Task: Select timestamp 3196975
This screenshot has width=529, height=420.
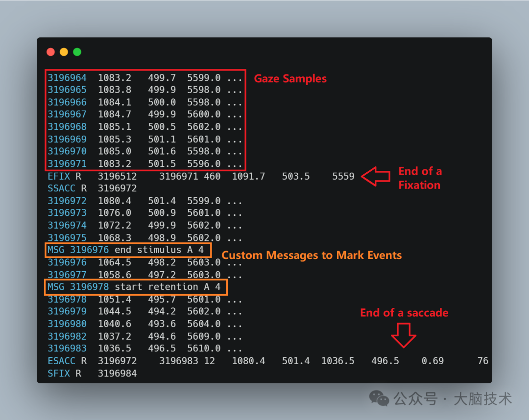Action: (67, 237)
